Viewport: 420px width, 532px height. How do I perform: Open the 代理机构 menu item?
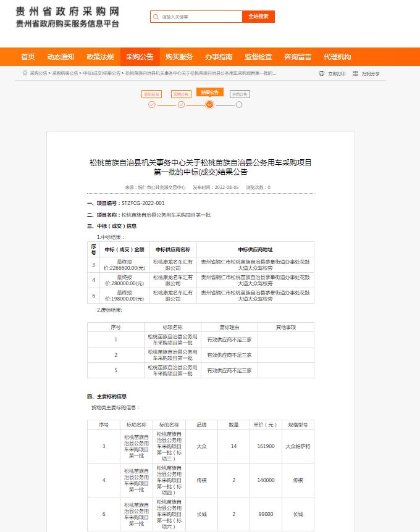tap(337, 57)
